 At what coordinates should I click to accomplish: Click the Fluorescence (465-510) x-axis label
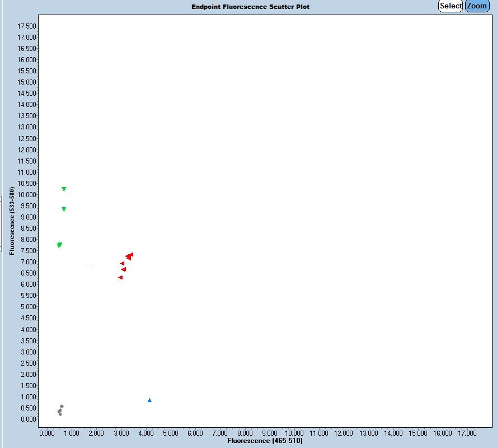tap(265, 441)
